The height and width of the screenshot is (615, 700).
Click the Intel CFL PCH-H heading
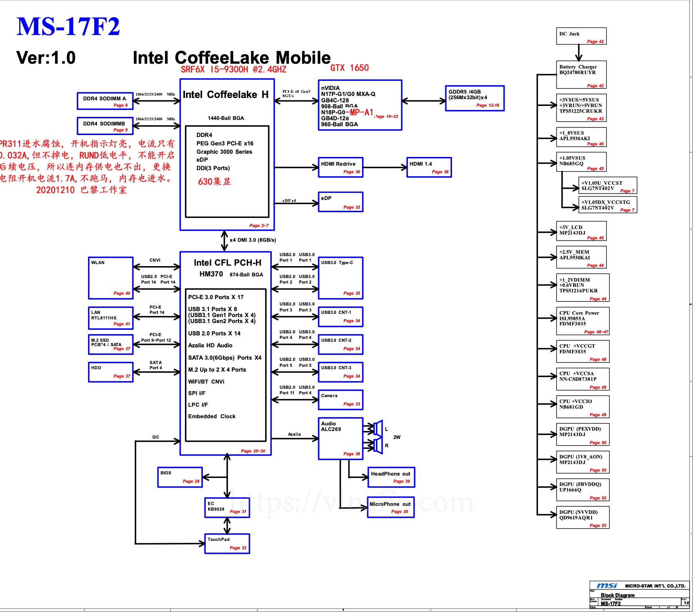point(228,263)
